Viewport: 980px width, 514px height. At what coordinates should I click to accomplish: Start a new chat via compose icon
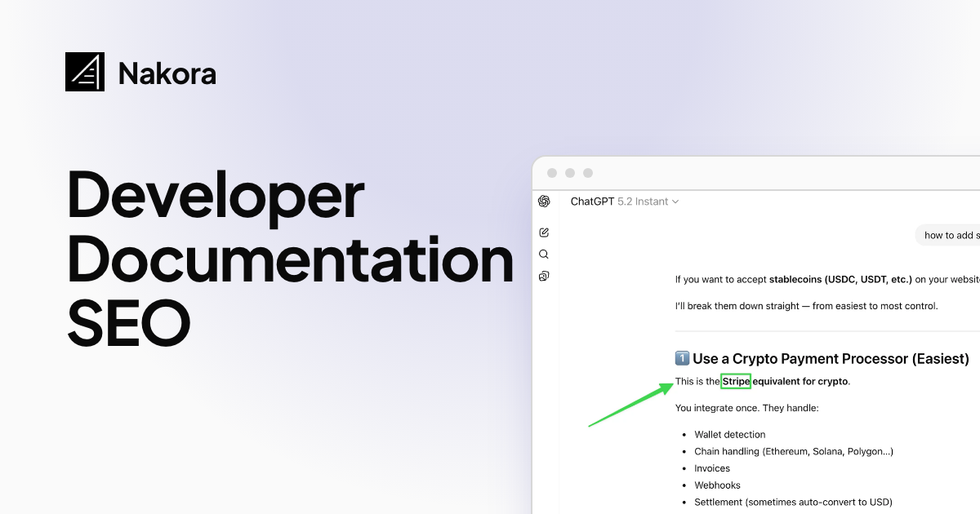[x=544, y=233]
